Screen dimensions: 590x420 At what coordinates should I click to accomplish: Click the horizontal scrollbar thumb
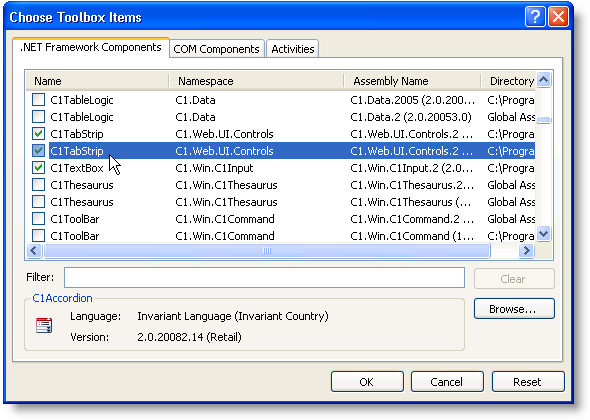pyautogui.click(x=267, y=250)
